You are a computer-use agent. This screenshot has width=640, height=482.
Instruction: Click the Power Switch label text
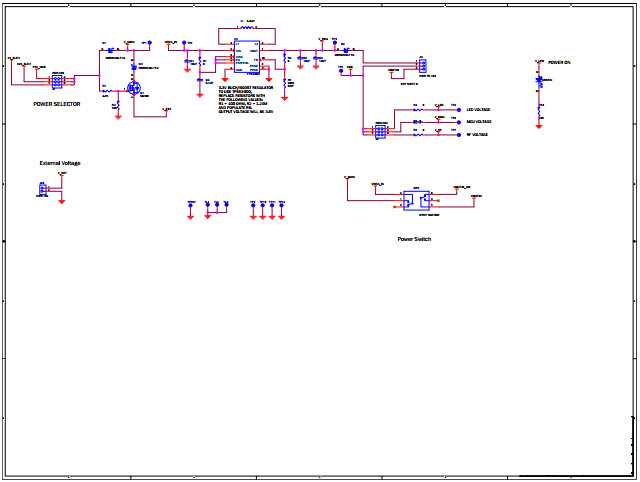pyautogui.click(x=415, y=239)
